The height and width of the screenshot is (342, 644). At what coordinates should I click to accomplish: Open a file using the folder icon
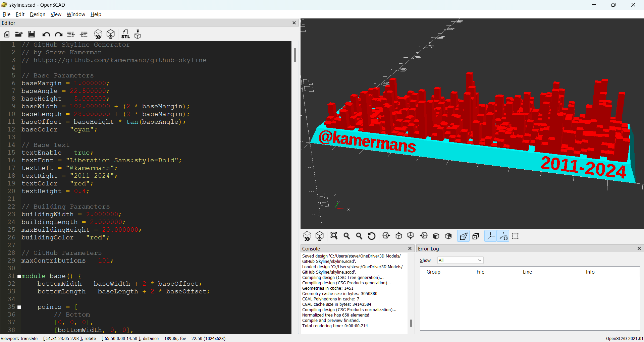[19, 34]
